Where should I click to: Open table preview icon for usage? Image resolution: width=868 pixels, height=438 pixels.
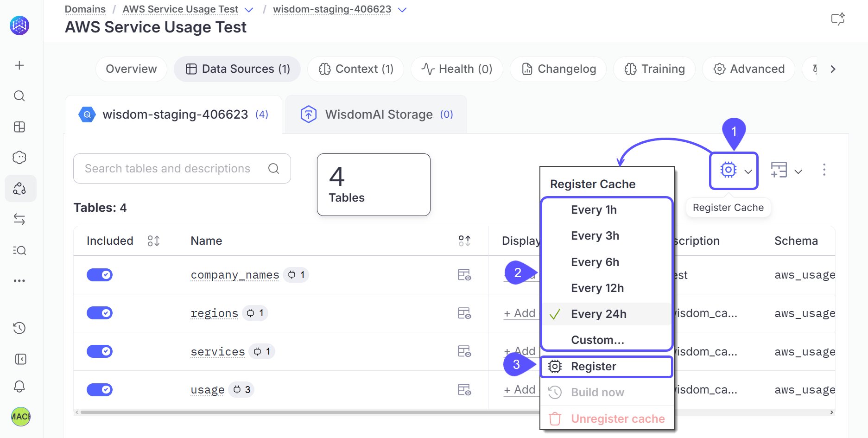pyautogui.click(x=464, y=390)
